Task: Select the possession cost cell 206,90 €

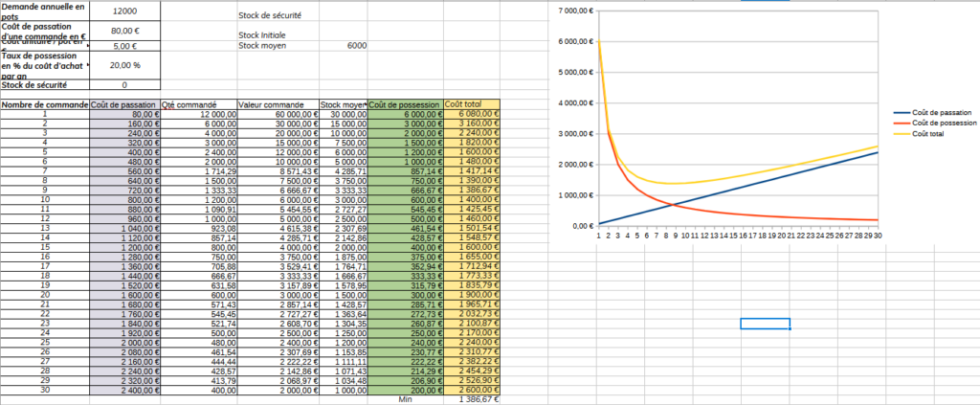Action: coord(406,379)
